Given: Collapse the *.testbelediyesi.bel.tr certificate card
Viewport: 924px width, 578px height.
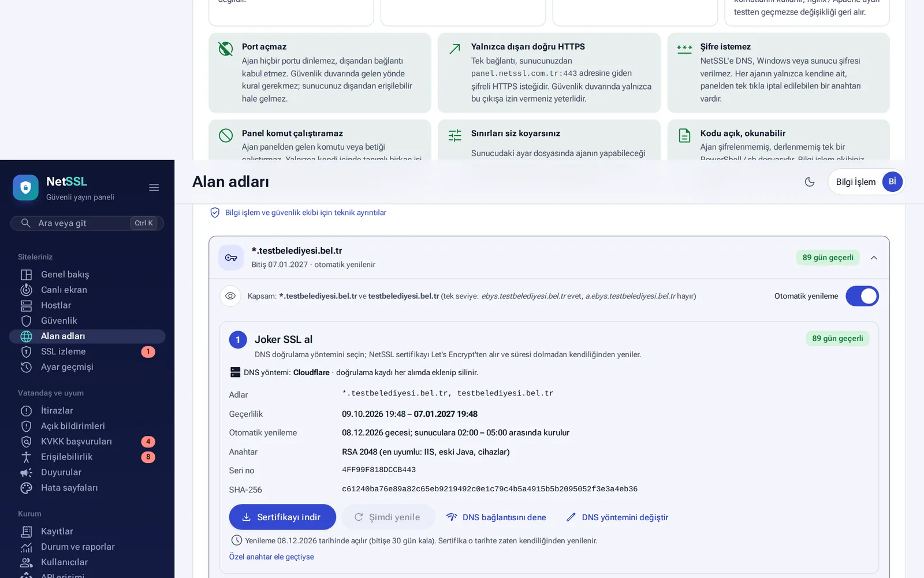Looking at the screenshot, I should coord(874,258).
